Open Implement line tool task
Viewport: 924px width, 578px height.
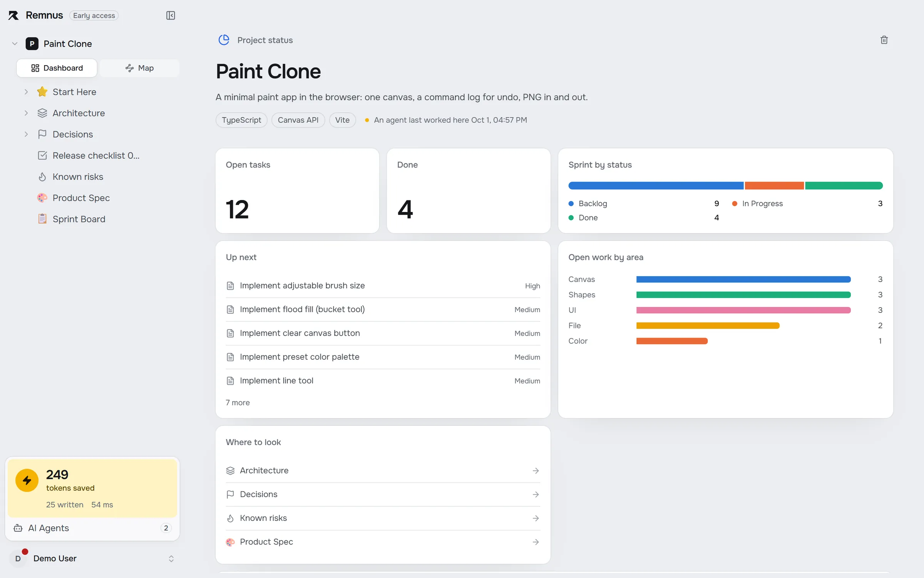[383, 381]
